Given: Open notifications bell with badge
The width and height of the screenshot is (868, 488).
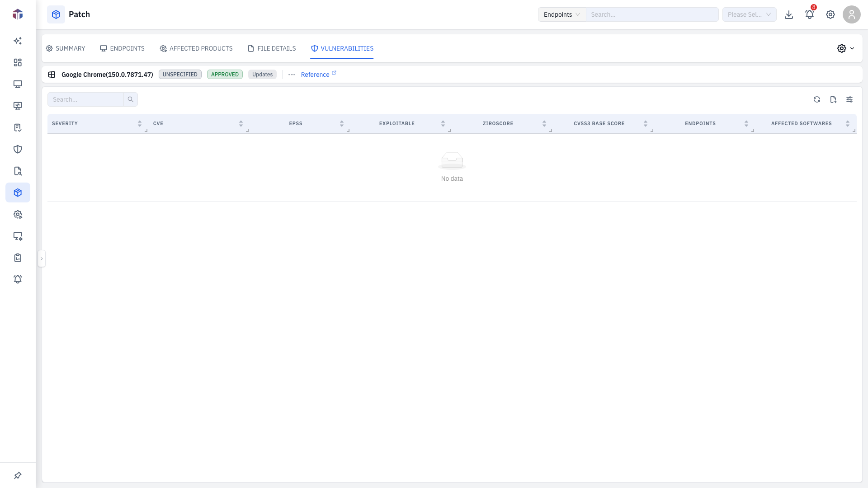Looking at the screenshot, I should (810, 14).
